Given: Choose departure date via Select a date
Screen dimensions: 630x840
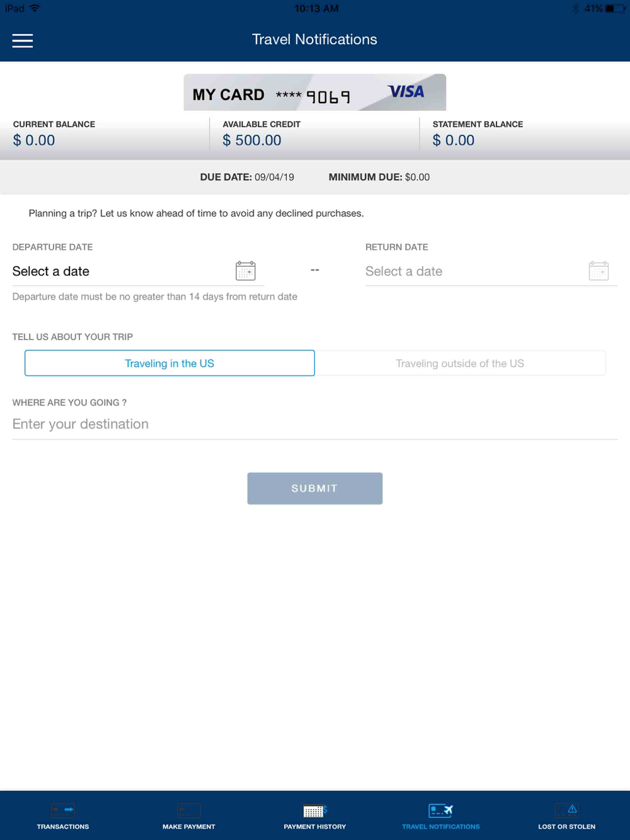Looking at the screenshot, I should 51,271.
